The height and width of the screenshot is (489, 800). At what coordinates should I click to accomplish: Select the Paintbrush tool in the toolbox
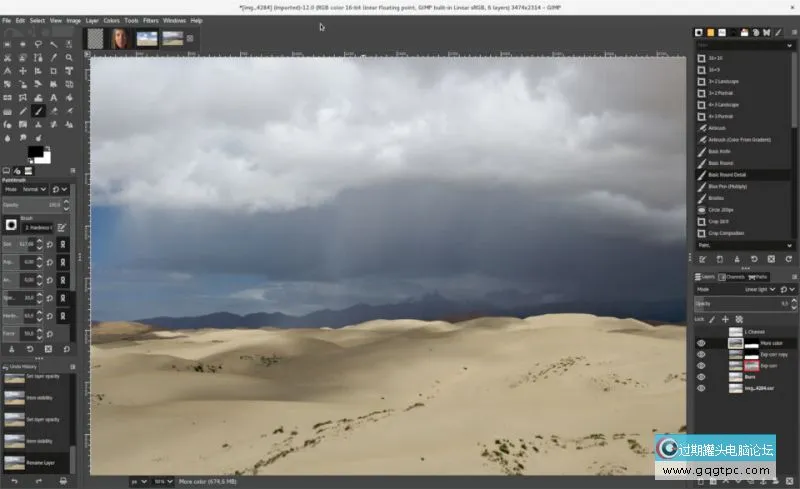39,111
